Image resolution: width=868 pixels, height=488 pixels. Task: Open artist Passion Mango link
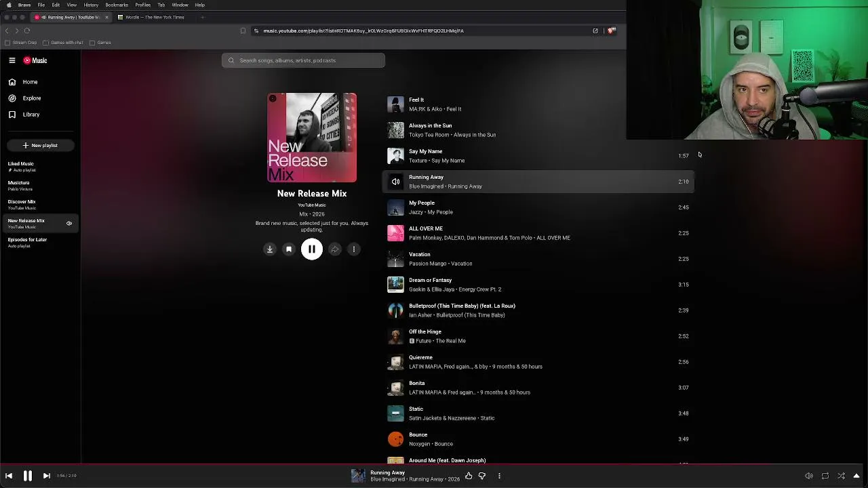coord(428,264)
